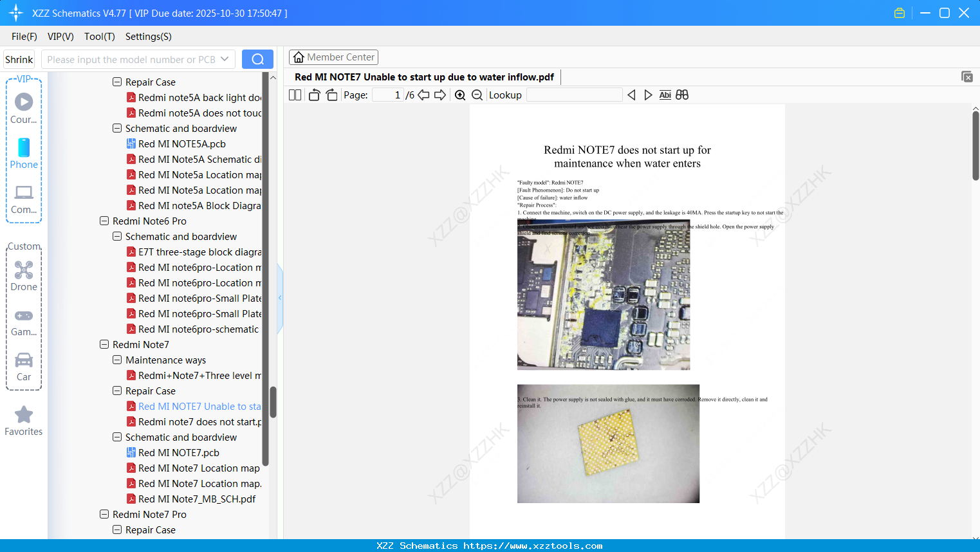The height and width of the screenshot is (552, 980).
Task: Select the Phone category
Action: click(x=24, y=153)
